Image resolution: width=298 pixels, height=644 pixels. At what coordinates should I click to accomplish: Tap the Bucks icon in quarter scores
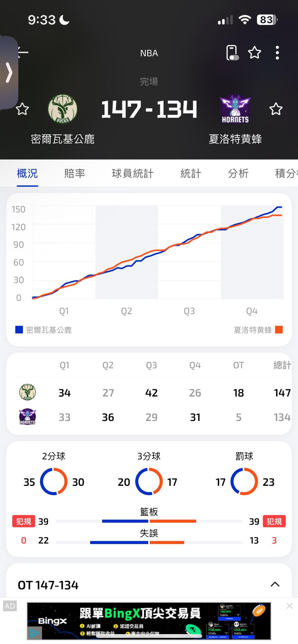pos(27,392)
